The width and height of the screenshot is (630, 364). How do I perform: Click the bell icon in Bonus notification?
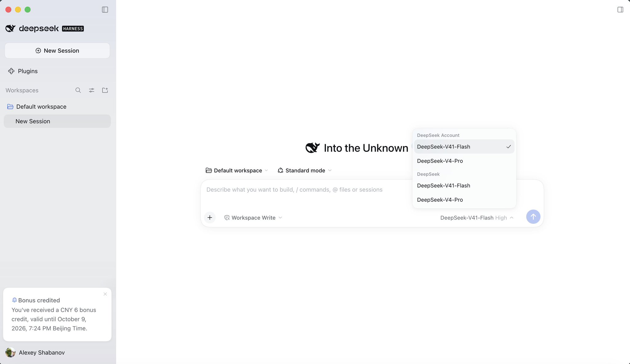pos(14,300)
